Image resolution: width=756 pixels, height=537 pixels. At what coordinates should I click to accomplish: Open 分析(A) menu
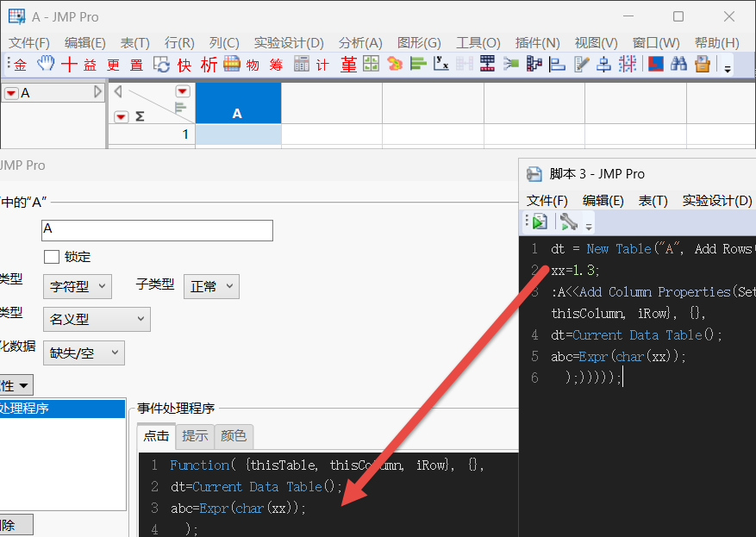point(360,43)
